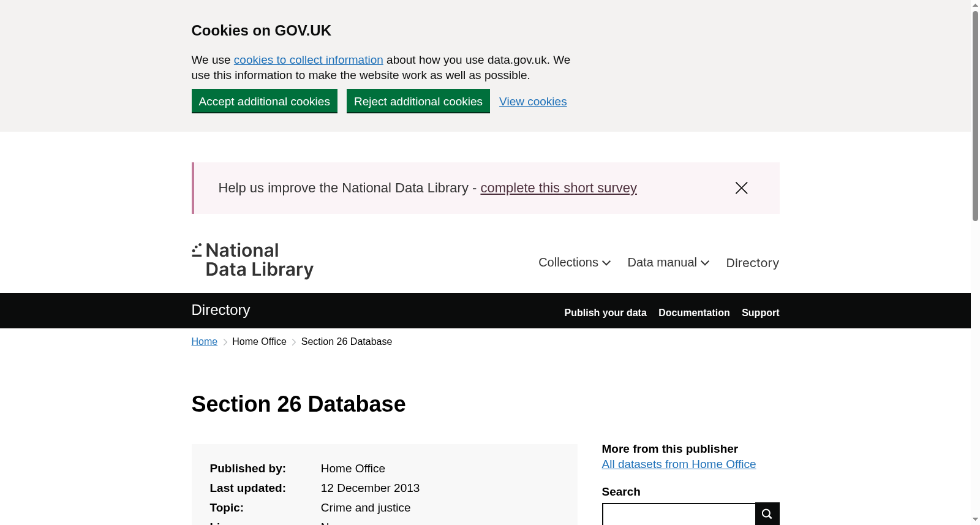The height and width of the screenshot is (525, 980).
Task: Select the 'More from this publisher' heading
Action: click(x=670, y=449)
